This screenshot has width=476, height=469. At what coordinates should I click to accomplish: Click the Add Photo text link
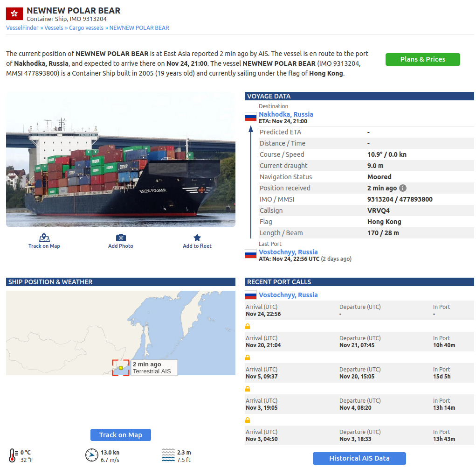[121, 246]
